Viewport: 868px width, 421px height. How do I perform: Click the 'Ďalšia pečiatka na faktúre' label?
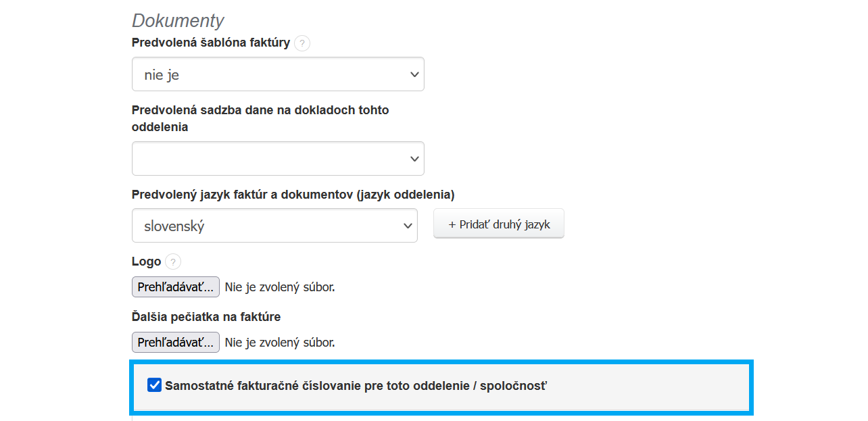pyautogui.click(x=206, y=317)
